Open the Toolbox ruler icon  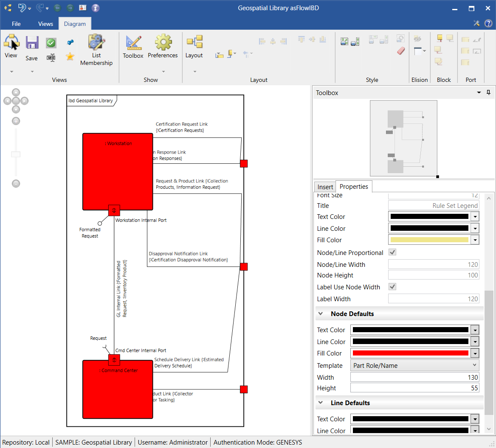point(133,42)
